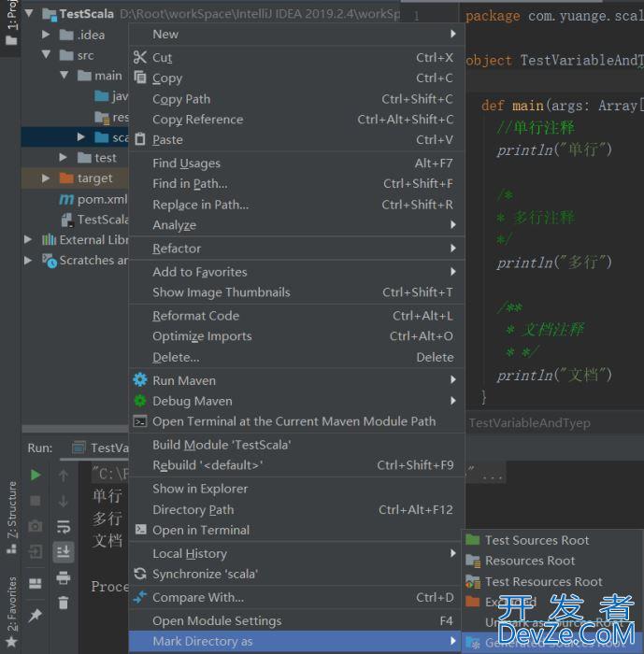Click the up arrow in Run toolbar
Viewport: 644px width, 654px height.
click(64, 475)
